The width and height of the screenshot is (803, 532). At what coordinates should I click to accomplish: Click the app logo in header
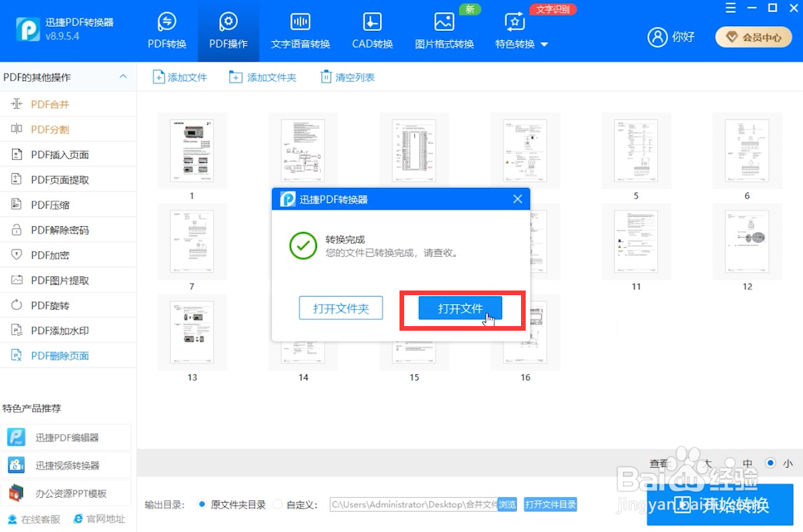point(28,29)
